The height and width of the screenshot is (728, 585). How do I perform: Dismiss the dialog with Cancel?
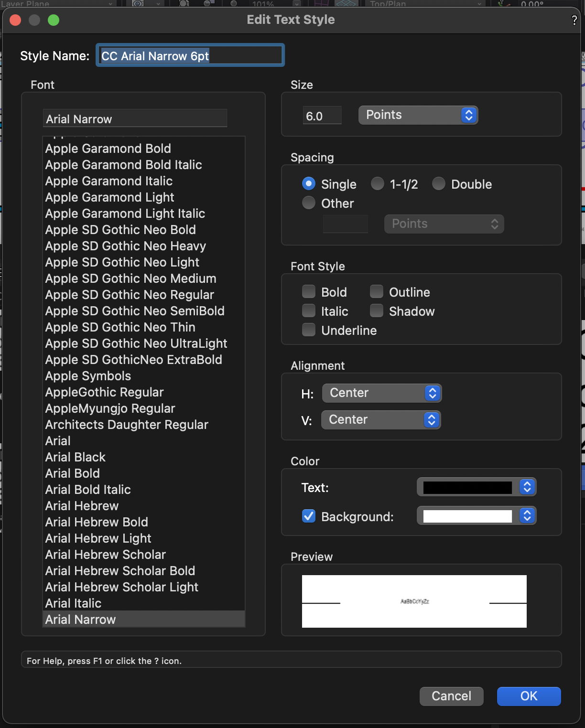point(451,696)
